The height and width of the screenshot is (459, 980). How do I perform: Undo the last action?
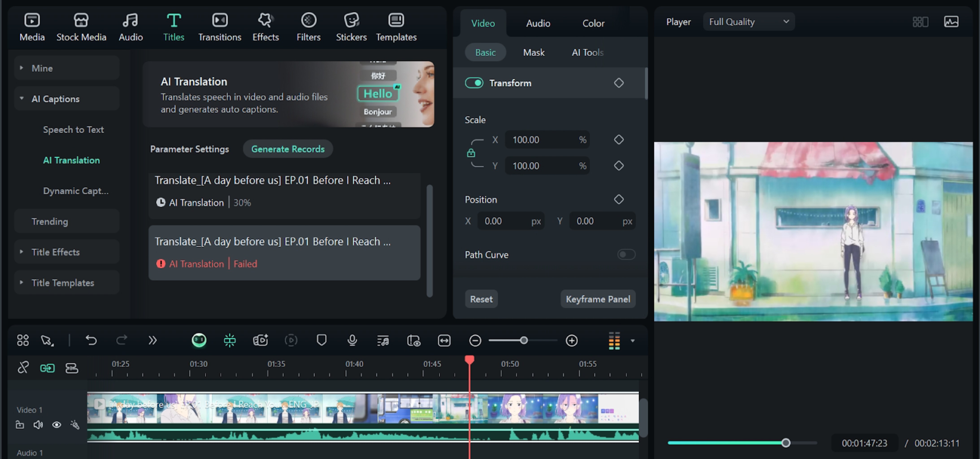91,340
